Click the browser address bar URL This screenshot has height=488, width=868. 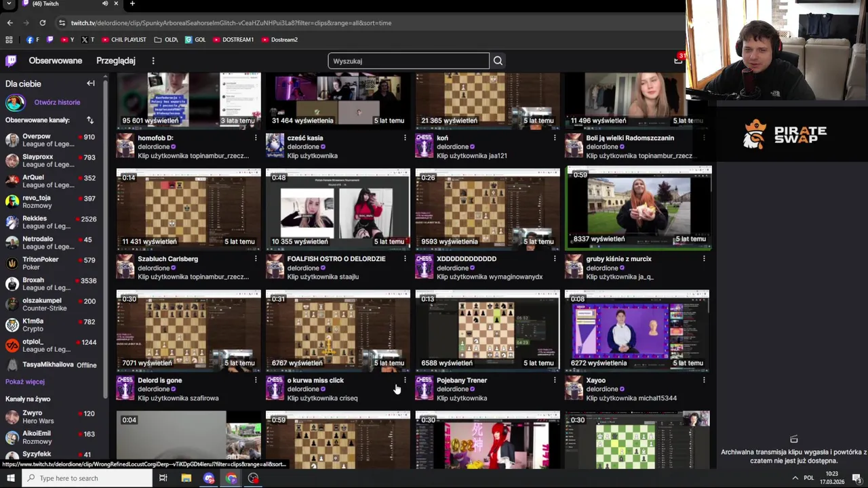231,23
